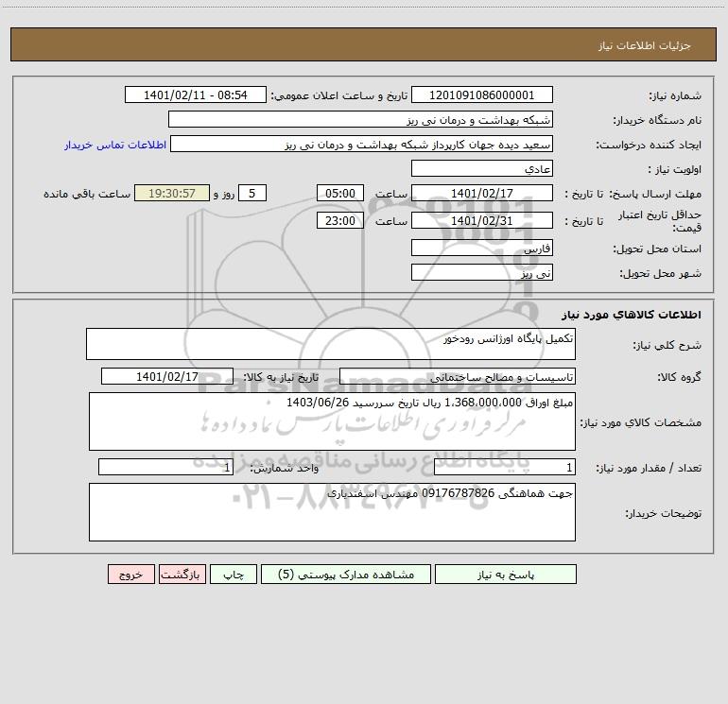Screen dimensions: 728x704
Task: Click label ایجاد کننده درخواست:
Action: [649, 146]
